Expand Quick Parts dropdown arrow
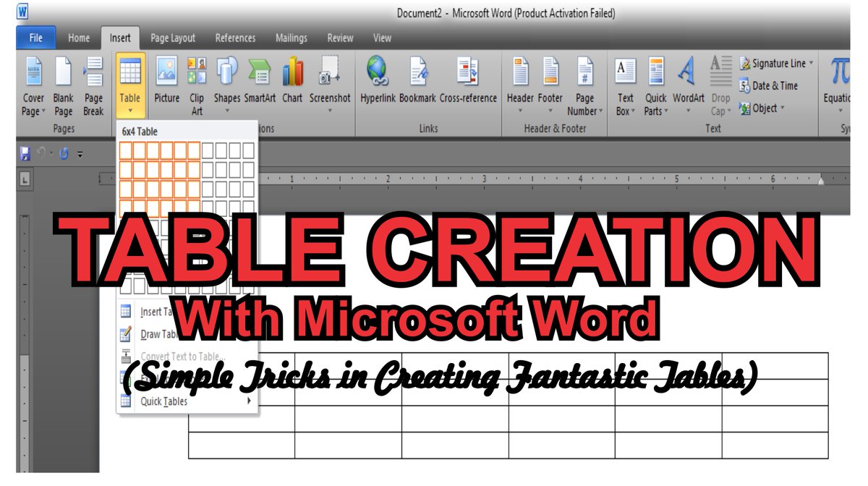 (665, 112)
